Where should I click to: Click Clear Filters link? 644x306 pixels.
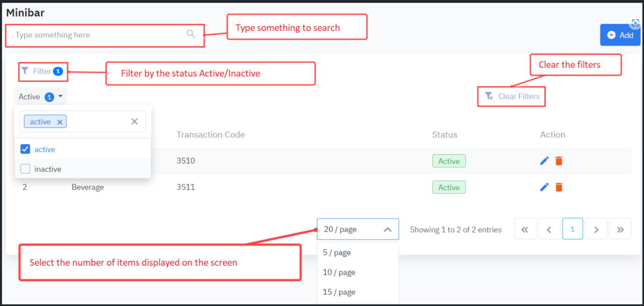click(512, 96)
